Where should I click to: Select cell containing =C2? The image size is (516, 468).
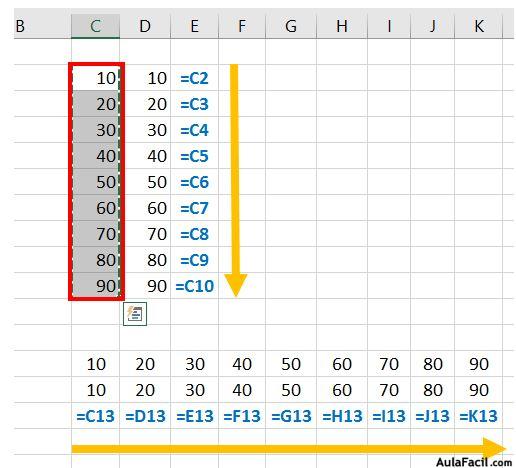pyautogui.click(x=194, y=78)
